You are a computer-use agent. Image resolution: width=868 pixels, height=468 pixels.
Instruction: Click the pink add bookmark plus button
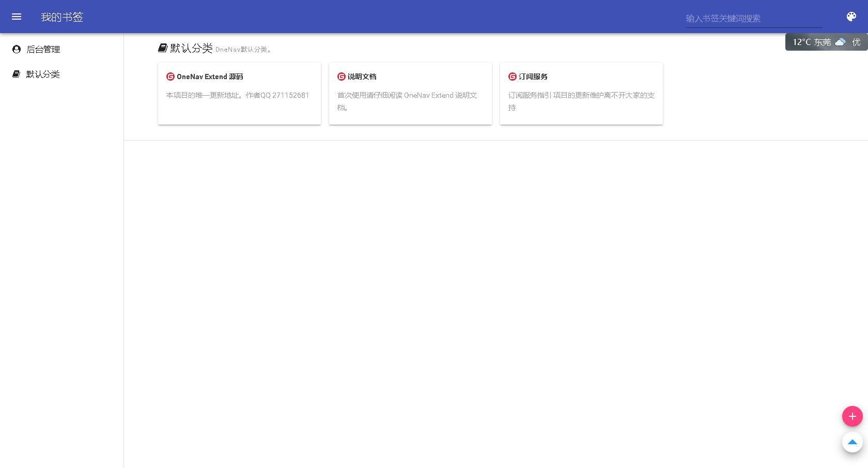click(853, 416)
